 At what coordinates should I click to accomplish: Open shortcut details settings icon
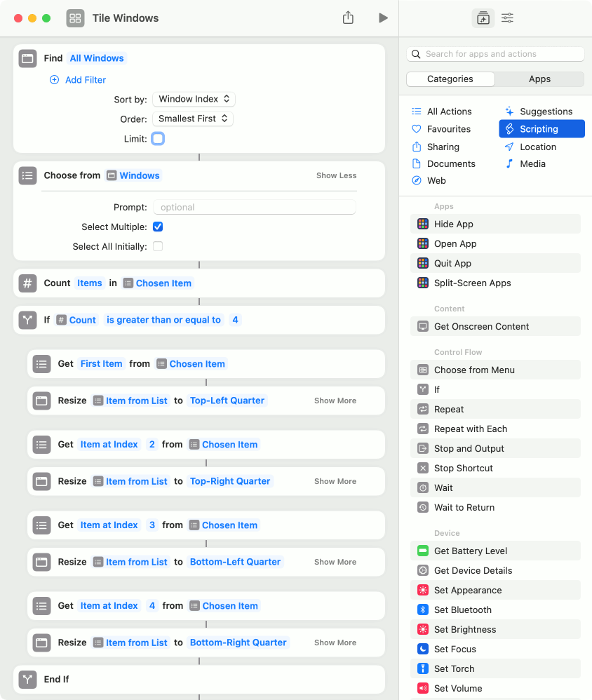tap(507, 18)
